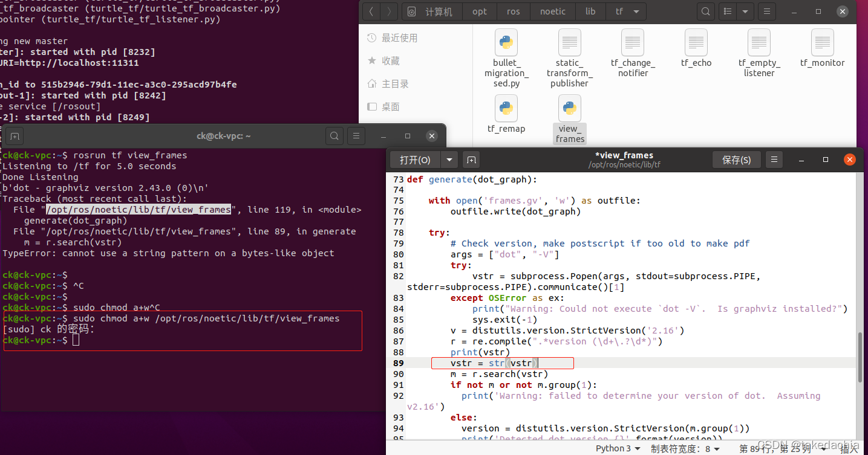Viewport: 868px width, 455px height.
Task: Expand recent files arrow next to 打开
Action: click(449, 160)
